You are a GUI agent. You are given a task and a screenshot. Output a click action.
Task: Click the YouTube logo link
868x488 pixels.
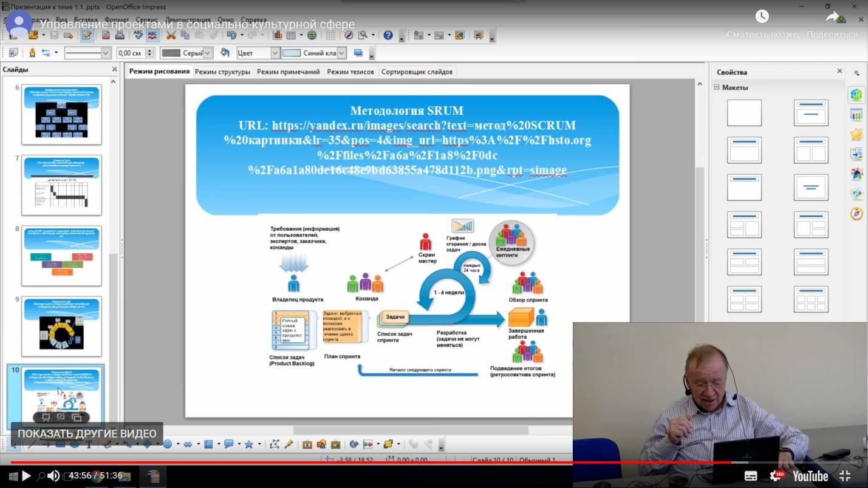809,476
